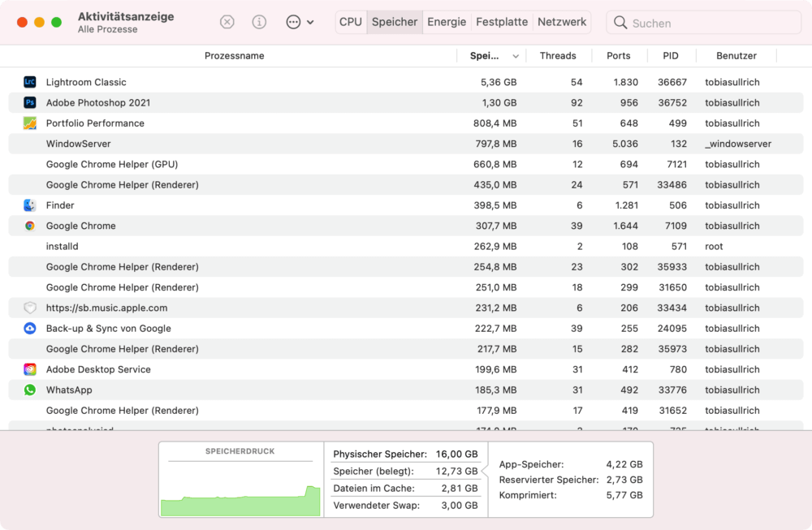Click the magnifier icon in search field
This screenshot has height=530, width=812.
[620, 22]
